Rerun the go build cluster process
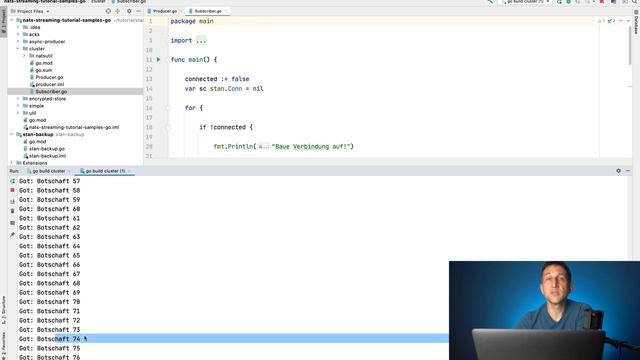This screenshot has height=360, width=640. 12,181
